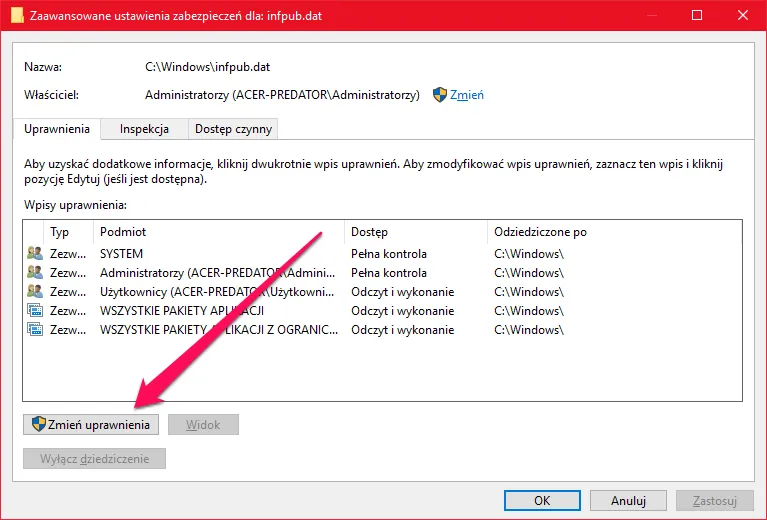Screen dimensions: 767x520
Task: Click the user group icon for Administratorzy row
Action: (x=35, y=272)
